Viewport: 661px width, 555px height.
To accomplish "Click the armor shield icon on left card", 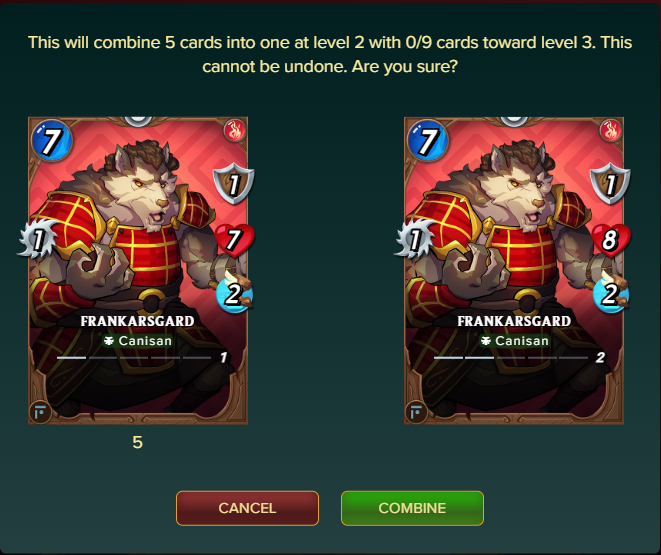I will point(234,184).
